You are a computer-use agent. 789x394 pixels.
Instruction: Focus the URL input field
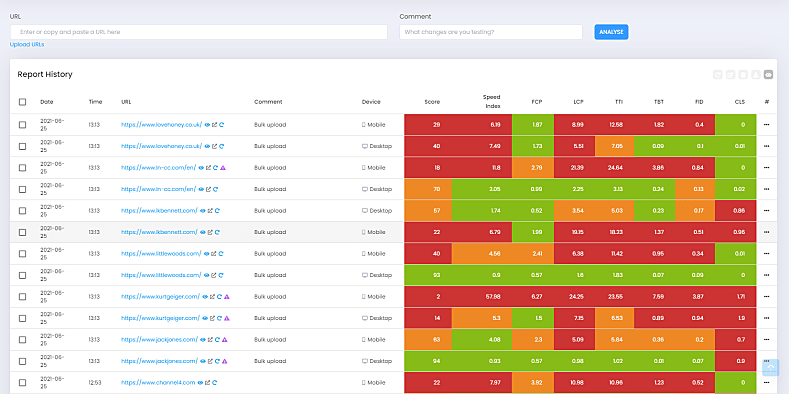tap(199, 32)
